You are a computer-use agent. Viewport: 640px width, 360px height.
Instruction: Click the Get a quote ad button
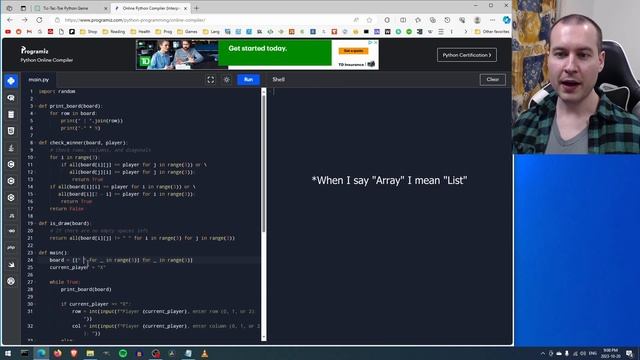[353, 51]
